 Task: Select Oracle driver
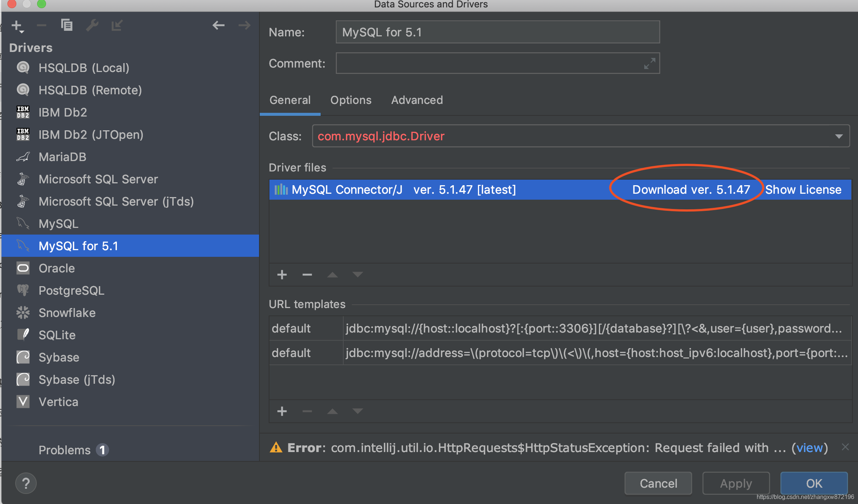[130, 268]
